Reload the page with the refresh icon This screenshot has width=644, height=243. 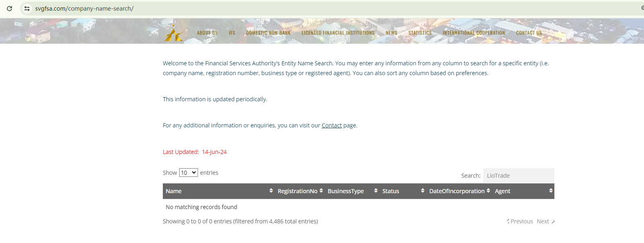[x=9, y=8]
